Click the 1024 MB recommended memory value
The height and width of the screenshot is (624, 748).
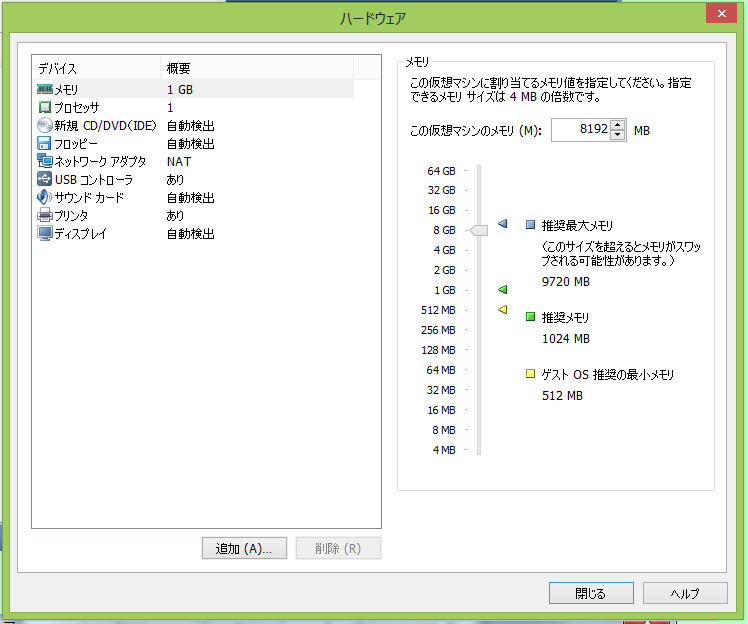[x=566, y=339]
